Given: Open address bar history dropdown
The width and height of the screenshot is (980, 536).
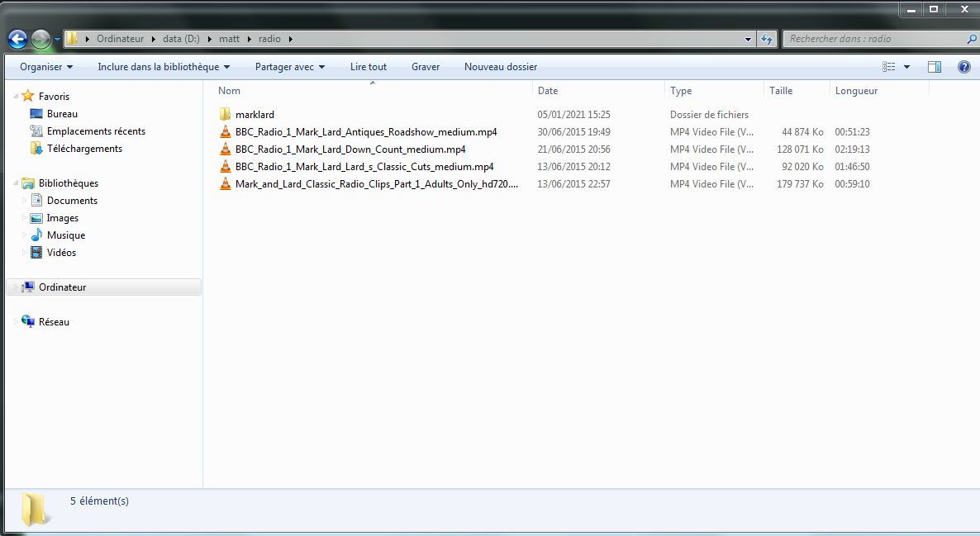Looking at the screenshot, I should [748, 40].
